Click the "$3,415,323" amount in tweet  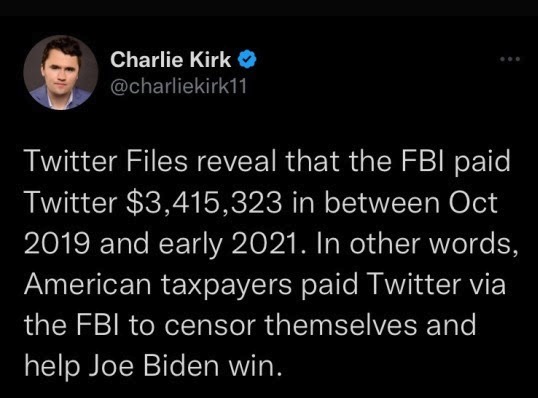(204, 203)
